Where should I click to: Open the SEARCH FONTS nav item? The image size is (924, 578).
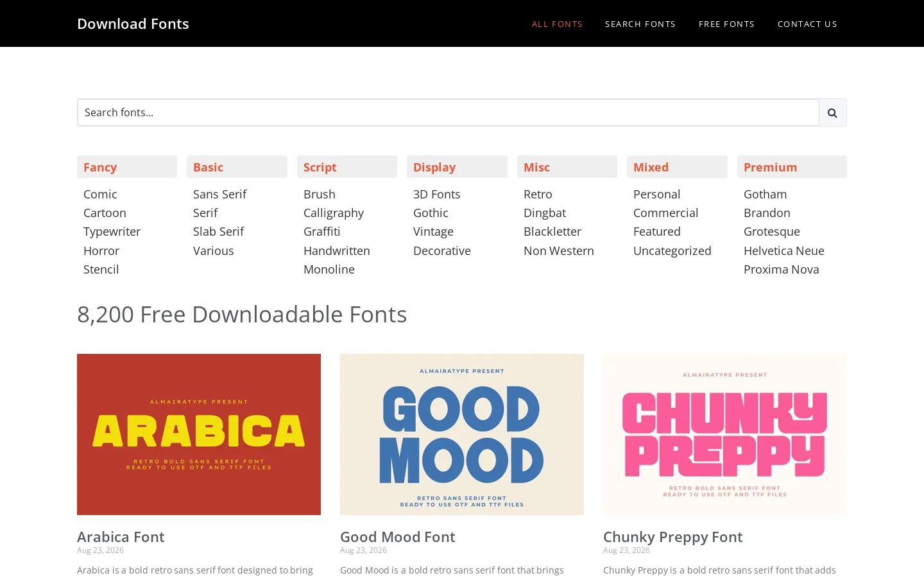coord(640,24)
